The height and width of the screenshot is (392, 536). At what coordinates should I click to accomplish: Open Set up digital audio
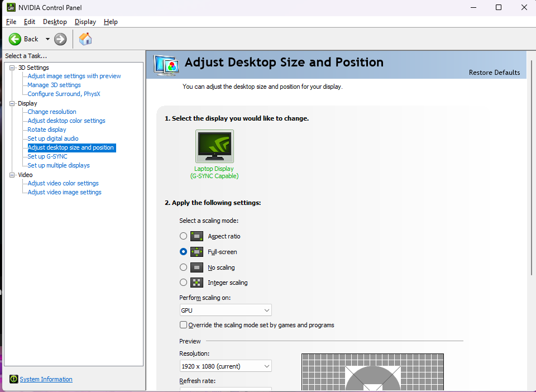(x=53, y=138)
